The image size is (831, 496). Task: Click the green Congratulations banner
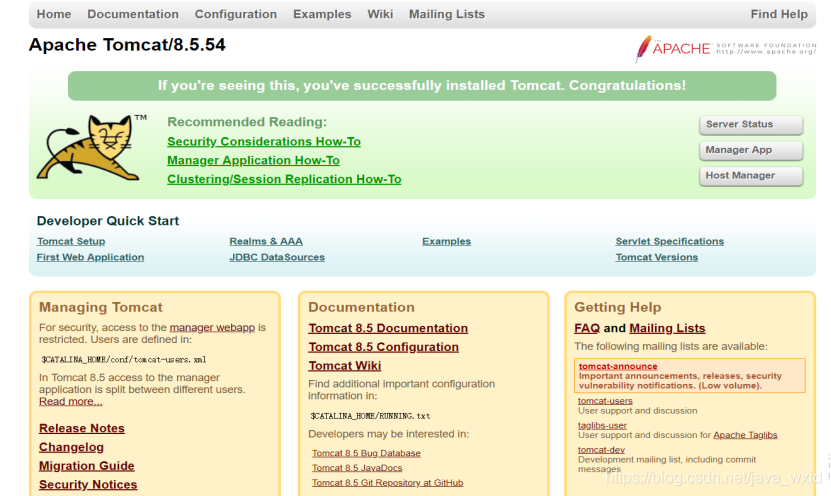point(422,86)
